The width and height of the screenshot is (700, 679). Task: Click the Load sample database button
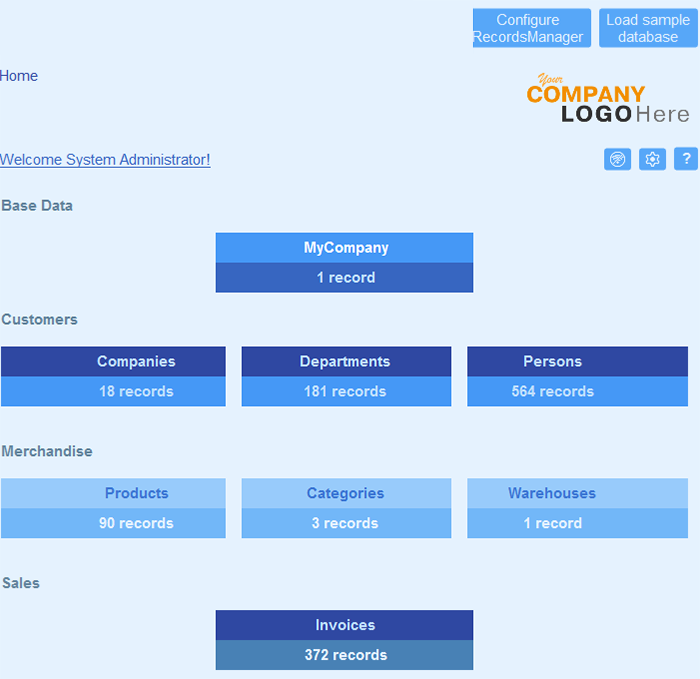click(648, 28)
